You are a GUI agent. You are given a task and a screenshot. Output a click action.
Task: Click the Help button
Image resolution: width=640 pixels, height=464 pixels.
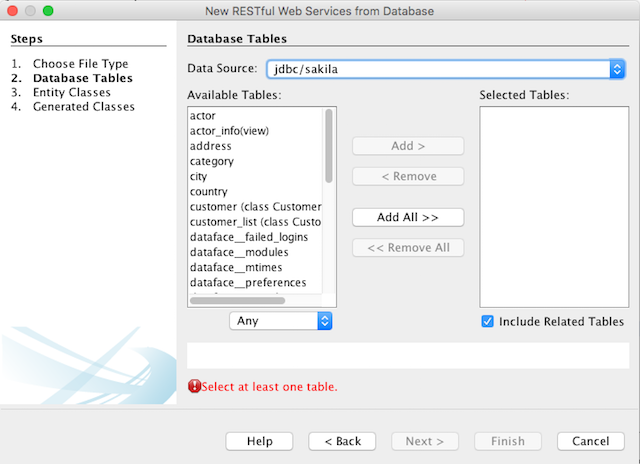pyautogui.click(x=259, y=441)
